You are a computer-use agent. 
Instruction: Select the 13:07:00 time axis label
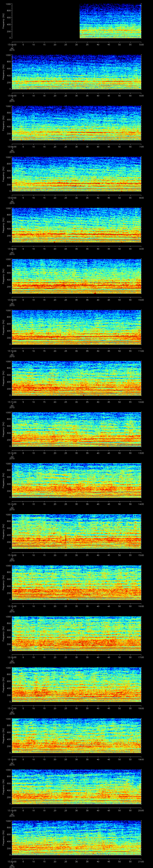[x=12, y=198]
